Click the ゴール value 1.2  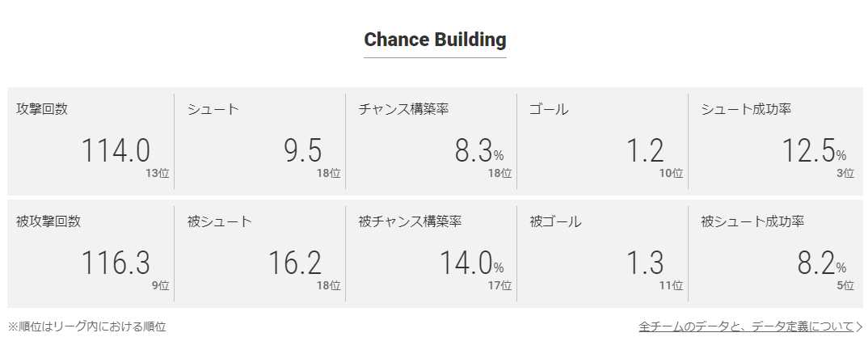pyautogui.click(x=644, y=151)
